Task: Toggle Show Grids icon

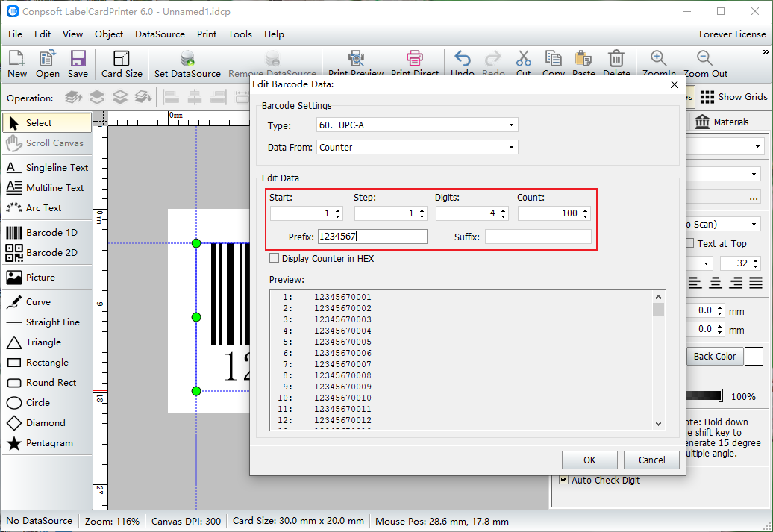Action: (x=707, y=97)
